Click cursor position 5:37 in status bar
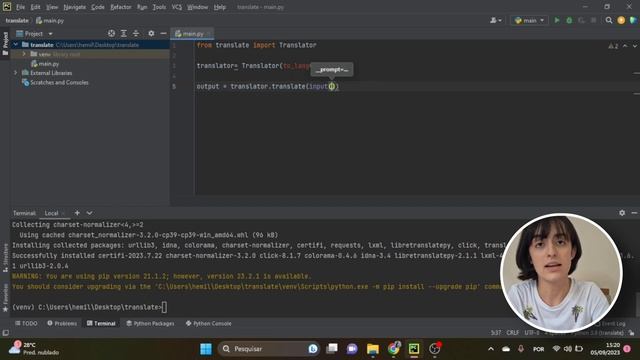The height and width of the screenshot is (360, 640). click(496, 333)
